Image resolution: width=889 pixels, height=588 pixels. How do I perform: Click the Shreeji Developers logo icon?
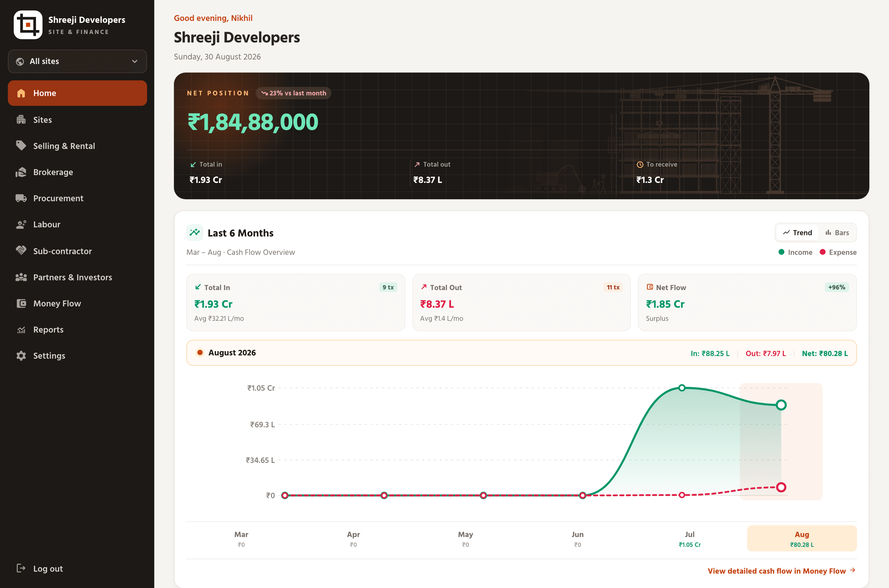pyautogui.click(x=28, y=25)
